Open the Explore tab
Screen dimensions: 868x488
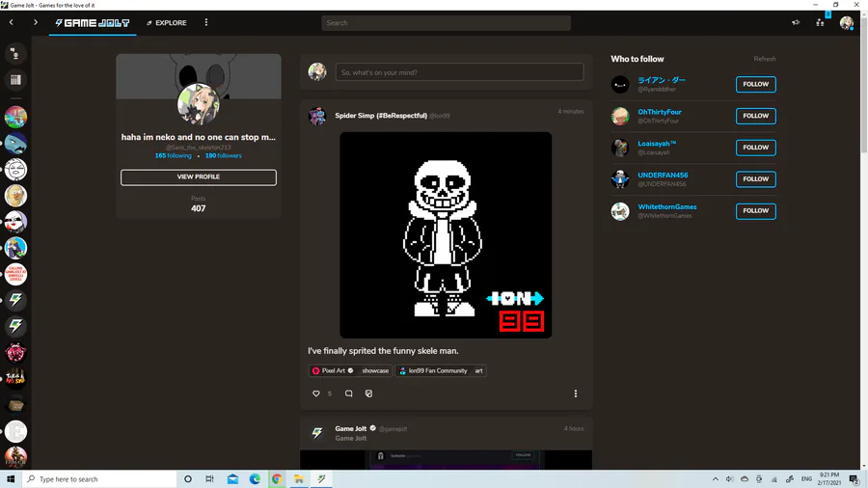[167, 23]
